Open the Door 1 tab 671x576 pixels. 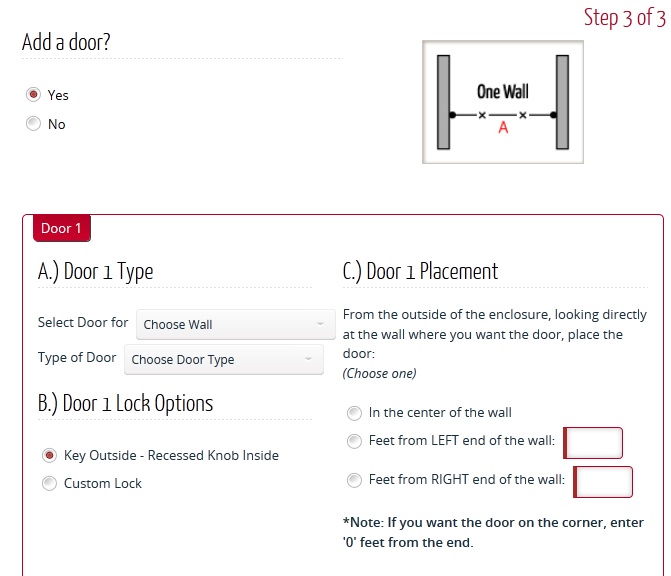[62, 228]
